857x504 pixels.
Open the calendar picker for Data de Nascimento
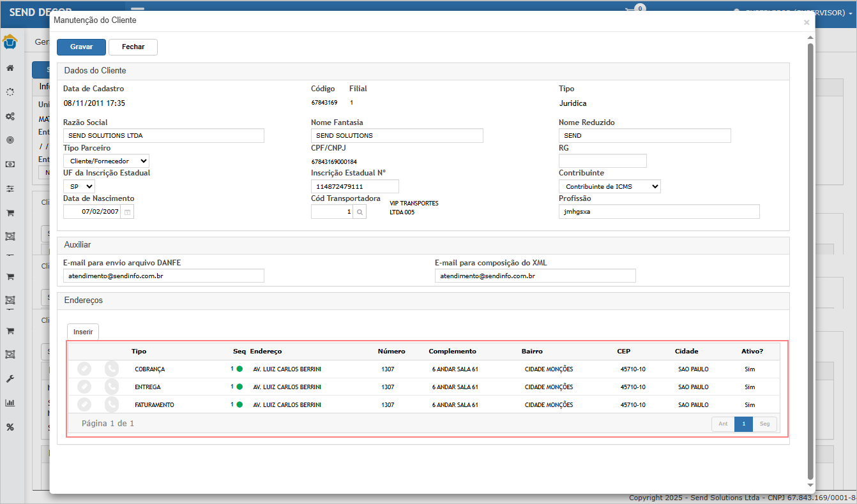(x=128, y=212)
